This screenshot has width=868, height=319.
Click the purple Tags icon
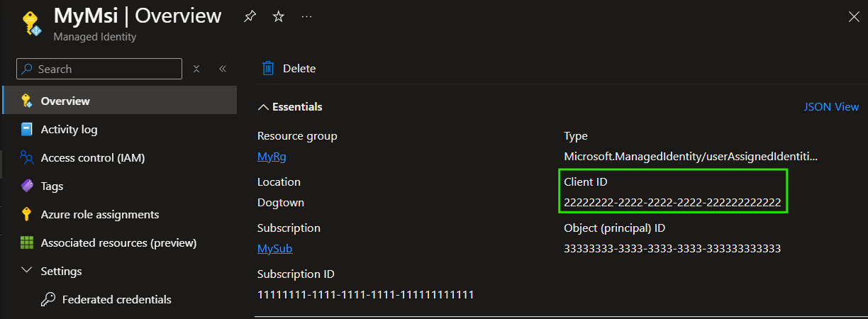pos(27,186)
